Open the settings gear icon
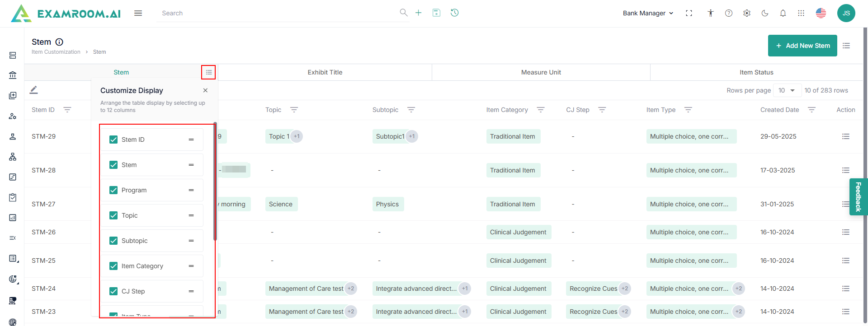Image resolution: width=868 pixels, height=326 pixels. (747, 13)
